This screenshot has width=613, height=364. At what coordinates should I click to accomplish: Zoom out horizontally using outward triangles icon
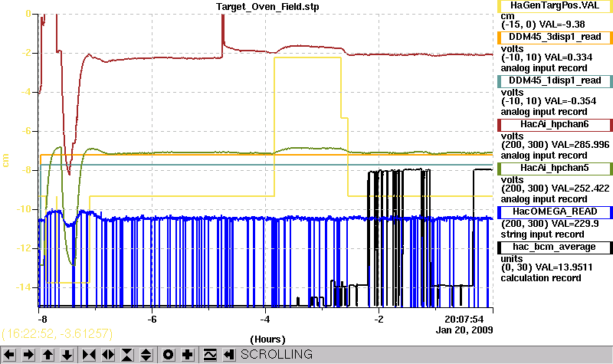pos(108,355)
